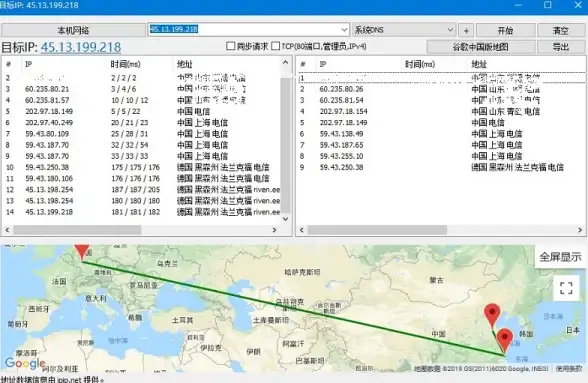Click the left table's IP column header
This screenshot has width=588, height=383.
[x=28, y=64]
